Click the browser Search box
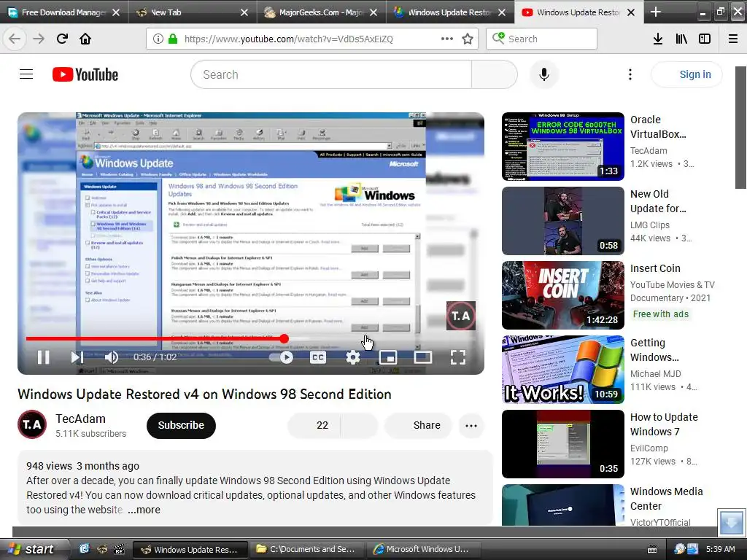 coord(542,39)
